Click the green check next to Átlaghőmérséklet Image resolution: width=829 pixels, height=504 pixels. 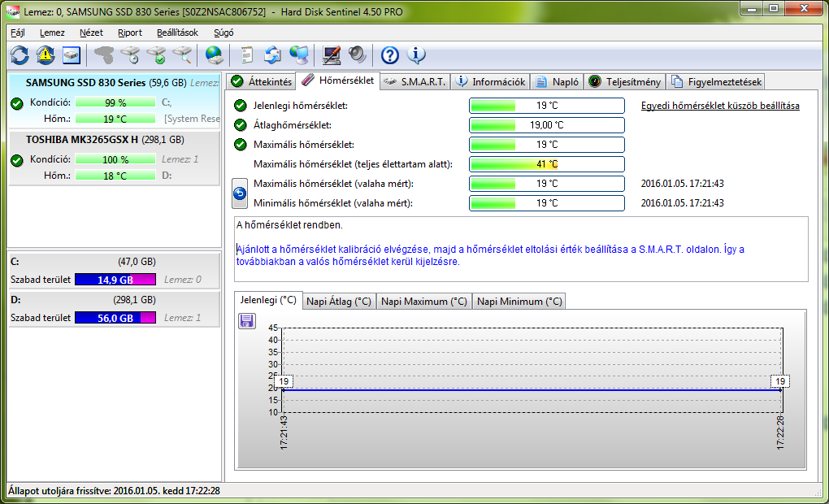click(x=240, y=125)
